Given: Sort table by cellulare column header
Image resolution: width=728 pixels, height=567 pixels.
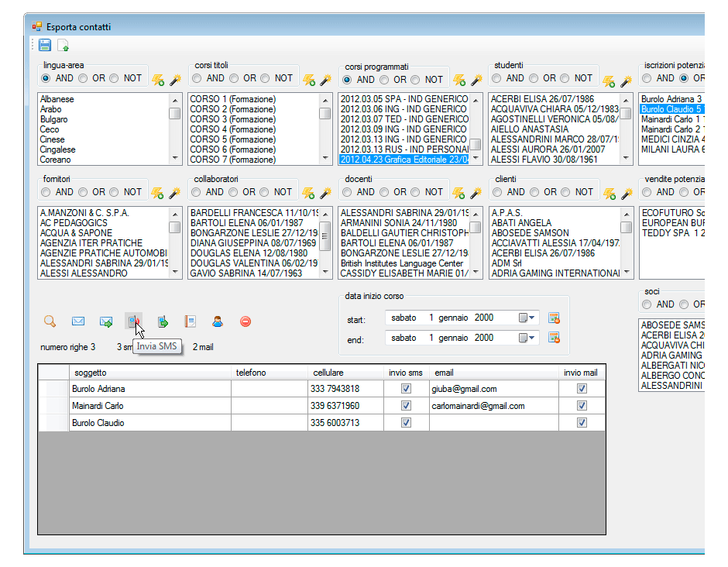Looking at the screenshot, I should click(345, 373).
